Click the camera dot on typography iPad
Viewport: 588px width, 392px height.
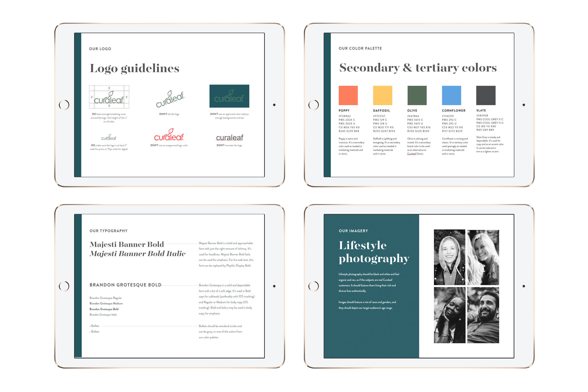coord(274,286)
